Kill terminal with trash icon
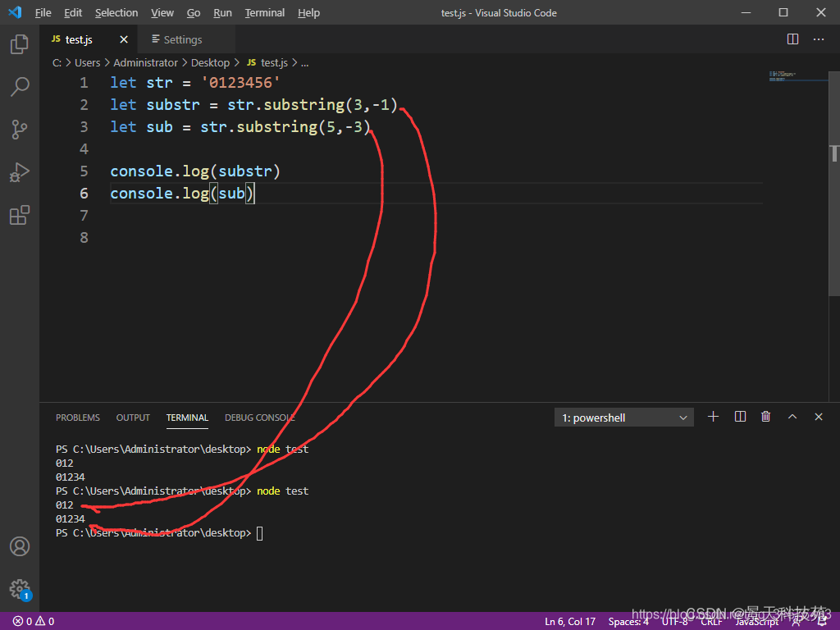 [766, 417]
